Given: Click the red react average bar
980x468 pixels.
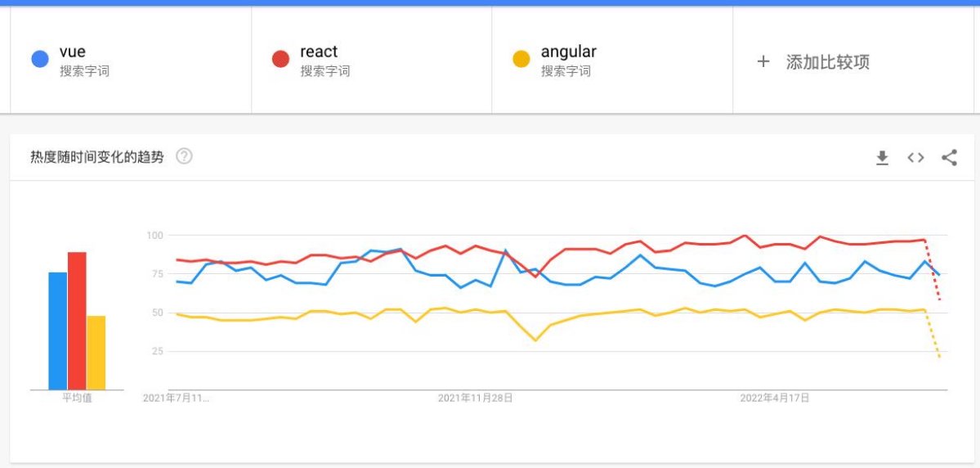Looking at the screenshot, I should coord(77,321).
